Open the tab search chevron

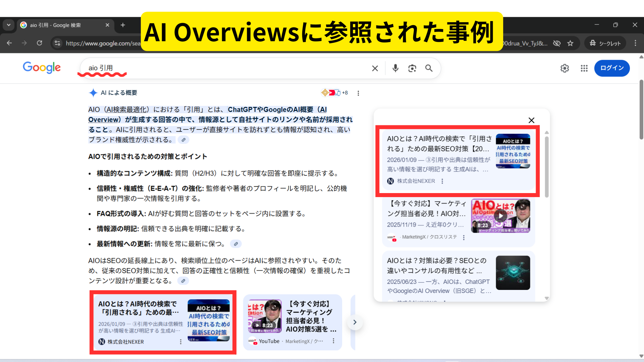8,25
